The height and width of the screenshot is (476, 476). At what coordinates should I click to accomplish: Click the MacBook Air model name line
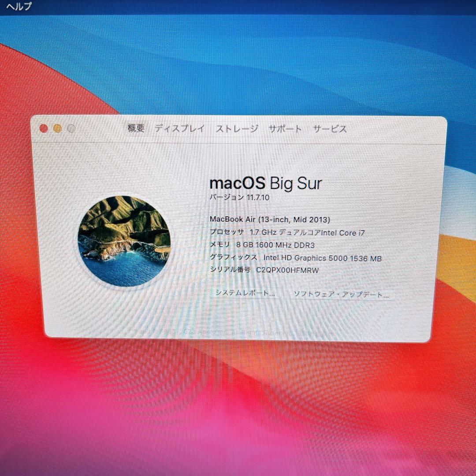(x=270, y=219)
